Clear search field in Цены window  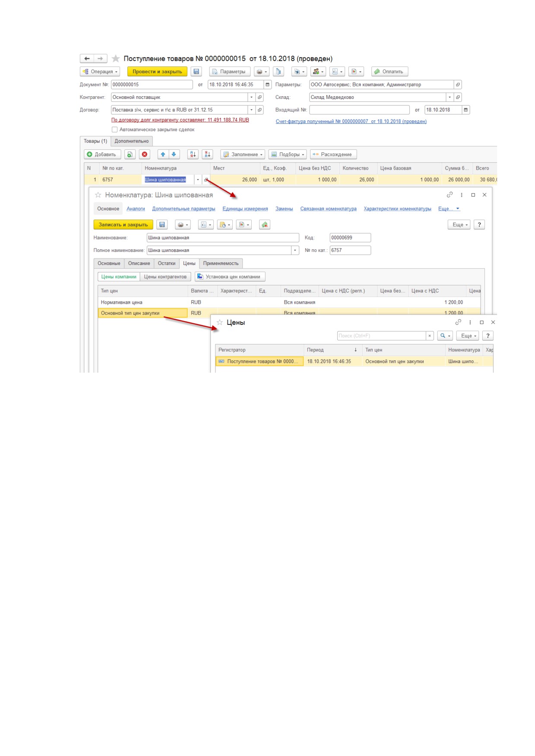[x=430, y=336]
